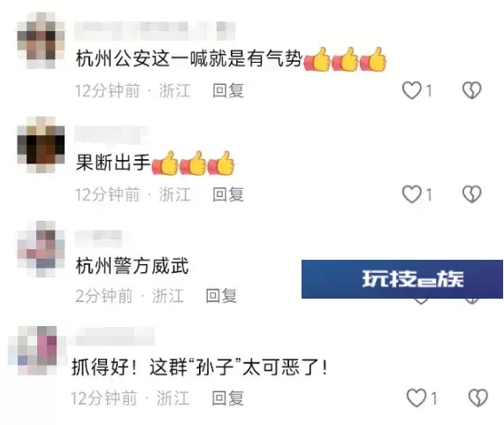Open second commenter's dark avatar
The image size is (504, 425).
pyautogui.click(x=41, y=145)
